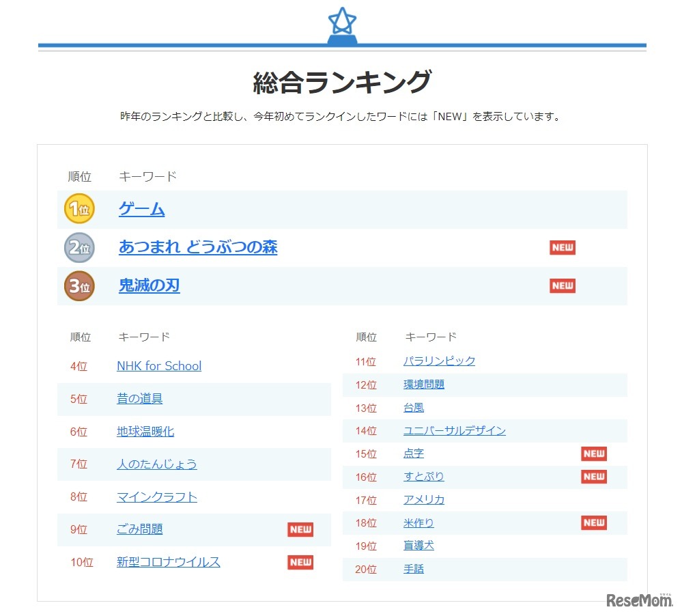Open the ごみ問題 keyword link

[x=140, y=529]
